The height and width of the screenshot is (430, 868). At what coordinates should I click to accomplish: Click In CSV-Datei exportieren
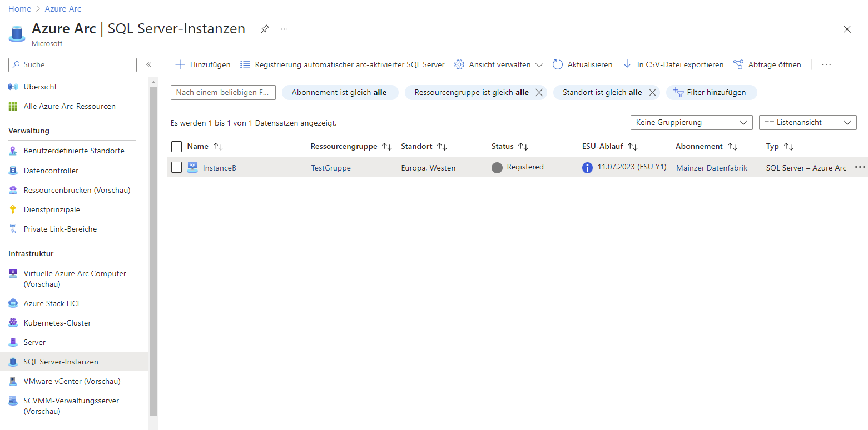coord(673,64)
